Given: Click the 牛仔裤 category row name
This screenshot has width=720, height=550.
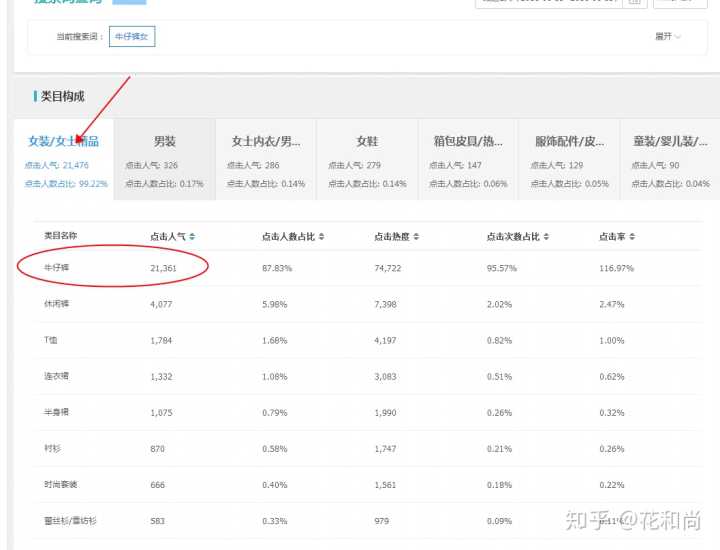Looking at the screenshot, I should [x=55, y=269].
